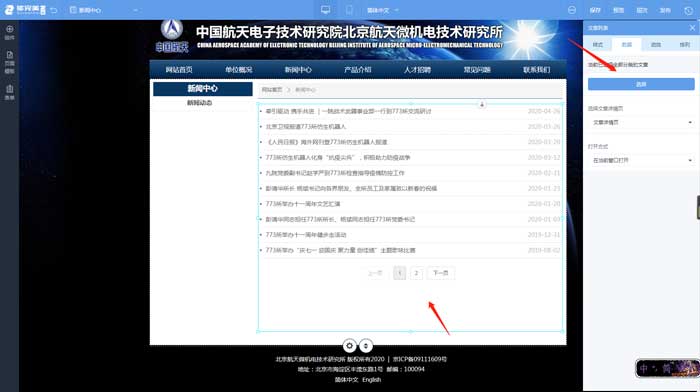
Task: Open the article dated 2019-12-31
Action: [x=306, y=235]
